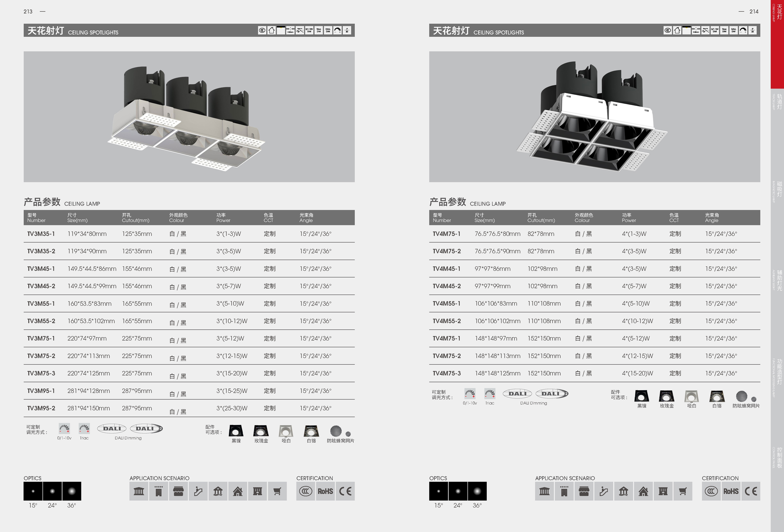
Task: Click the five-star hotel icon on page 213
Action: click(x=159, y=491)
